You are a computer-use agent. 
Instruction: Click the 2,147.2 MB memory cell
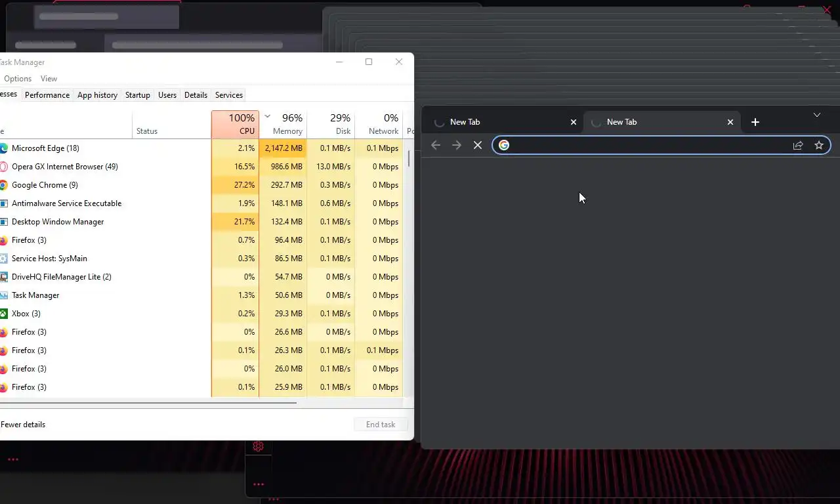pos(283,148)
